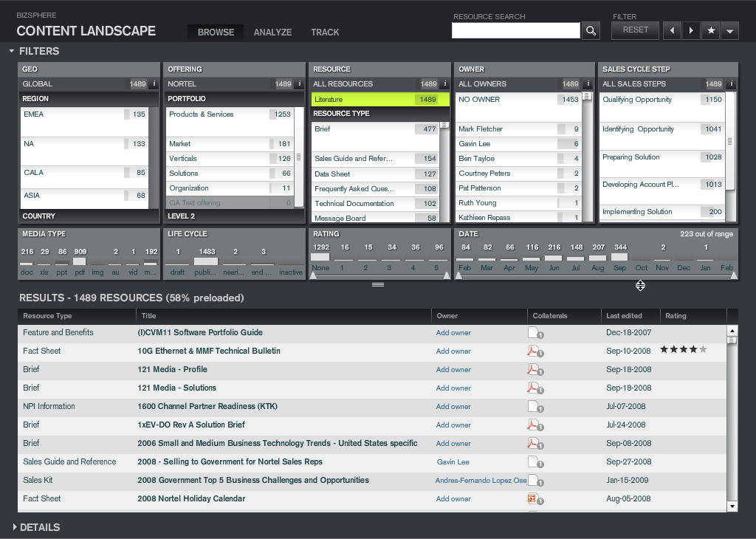Open collateral icon for 2008 Nortel Holiday Calendar
756x539 pixels.
pos(535,499)
